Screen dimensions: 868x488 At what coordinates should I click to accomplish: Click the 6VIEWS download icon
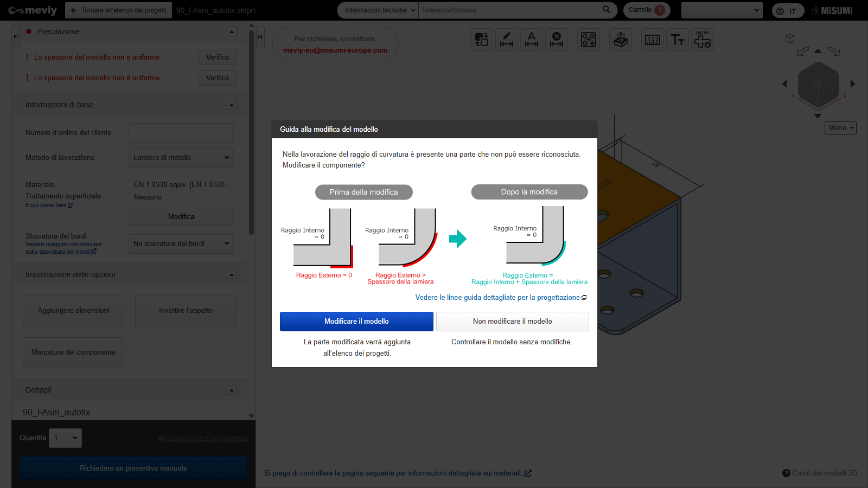click(x=703, y=40)
